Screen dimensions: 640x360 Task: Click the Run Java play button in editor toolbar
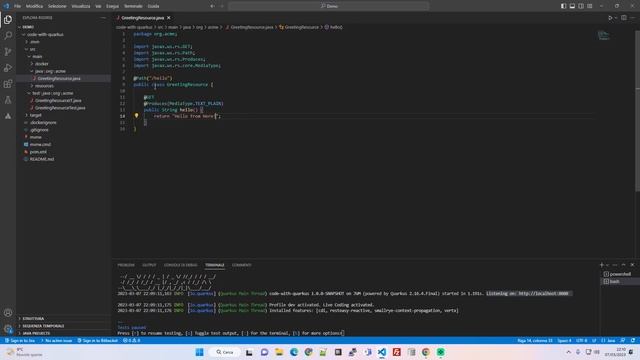coord(610,18)
